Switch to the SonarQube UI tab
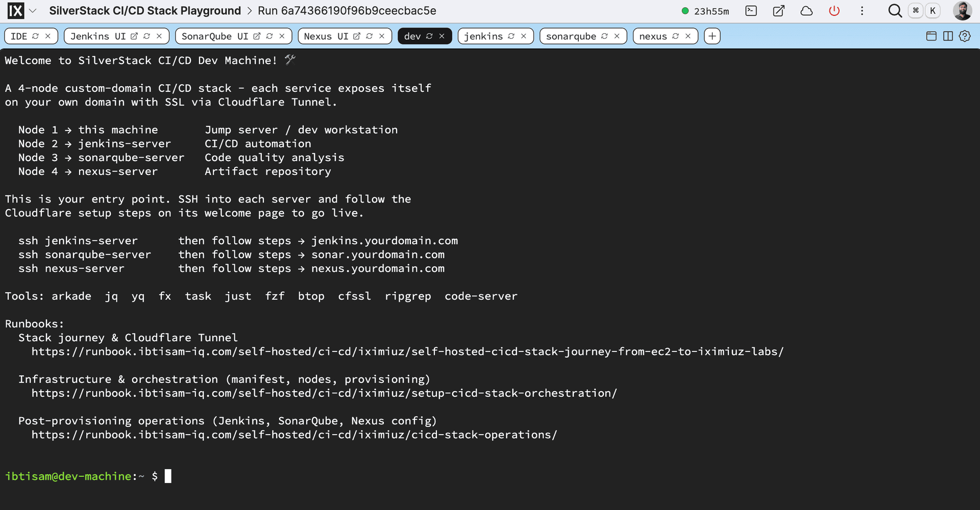980x510 pixels. pos(215,36)
